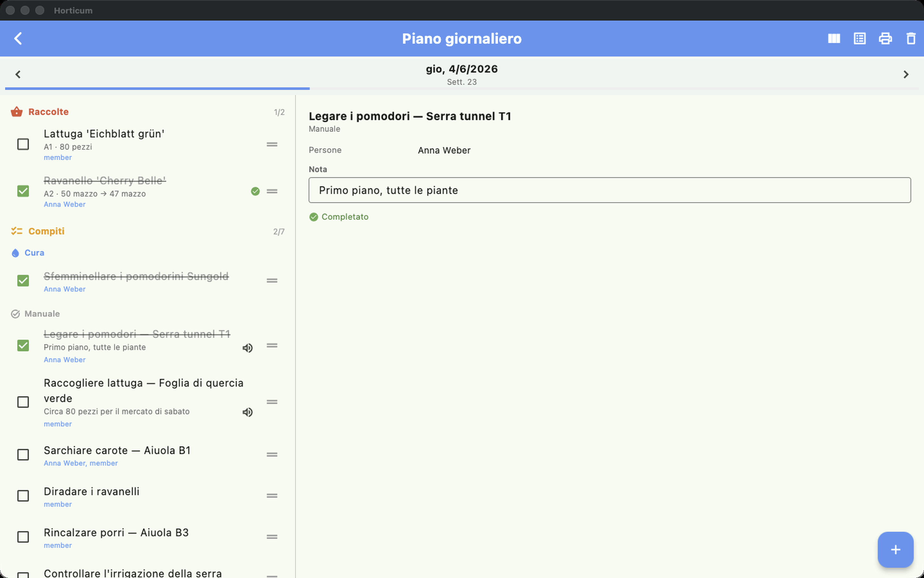Grab the reorder handle of Lattuga 'Eichblatt grün'
924x578 pixels.
(x=272, y=144)
